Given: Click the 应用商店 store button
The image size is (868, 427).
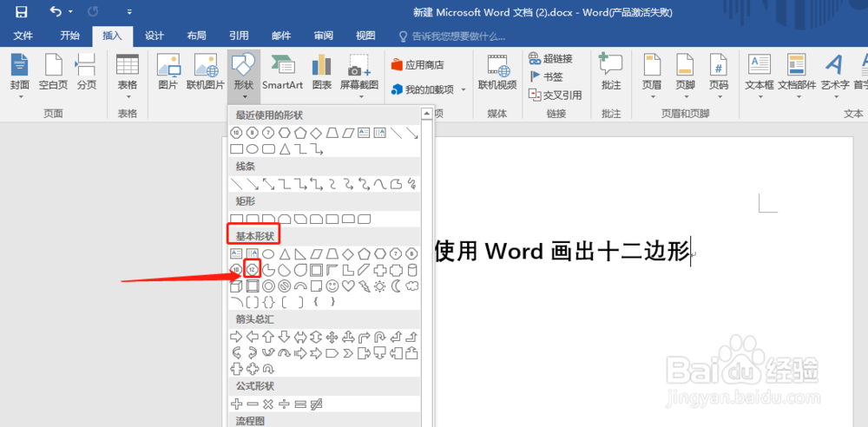Looking at the screenshot, I should (418, 65).
